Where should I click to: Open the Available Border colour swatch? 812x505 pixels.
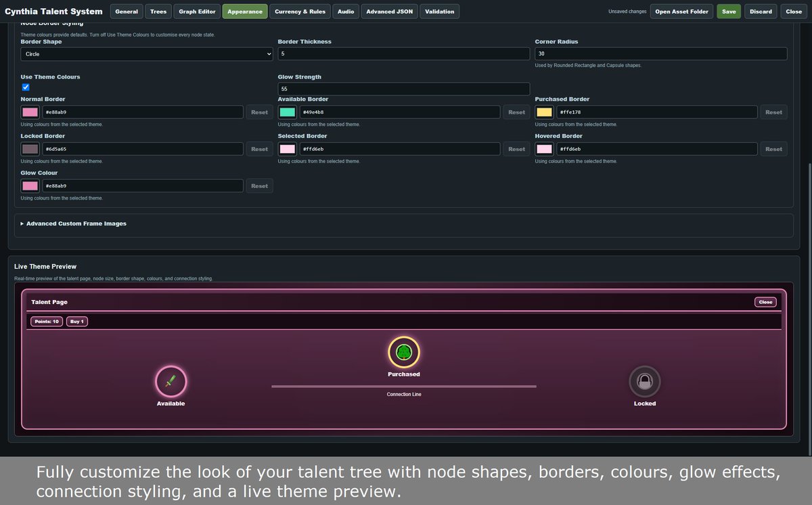coord(288,112)
